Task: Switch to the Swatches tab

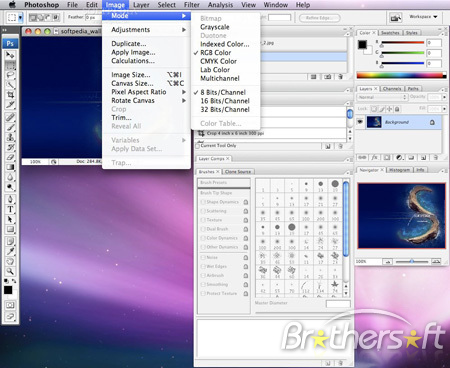Action: point(390,33)
